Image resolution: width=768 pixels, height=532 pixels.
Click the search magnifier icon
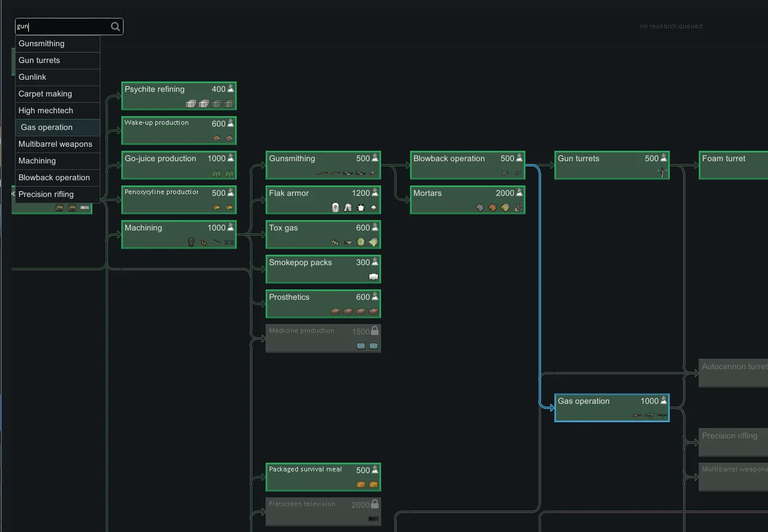coord(115,27)
